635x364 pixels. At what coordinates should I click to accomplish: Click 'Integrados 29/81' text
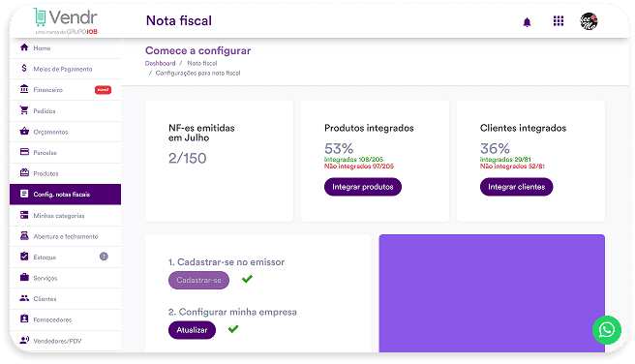click(505, 160)
